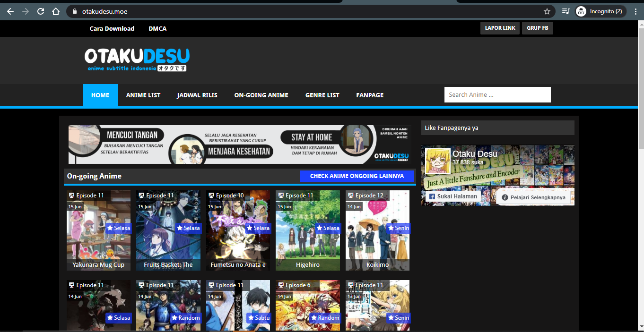Click 'Like Fanpagenya ya' heading

click(x=452, y=128)
